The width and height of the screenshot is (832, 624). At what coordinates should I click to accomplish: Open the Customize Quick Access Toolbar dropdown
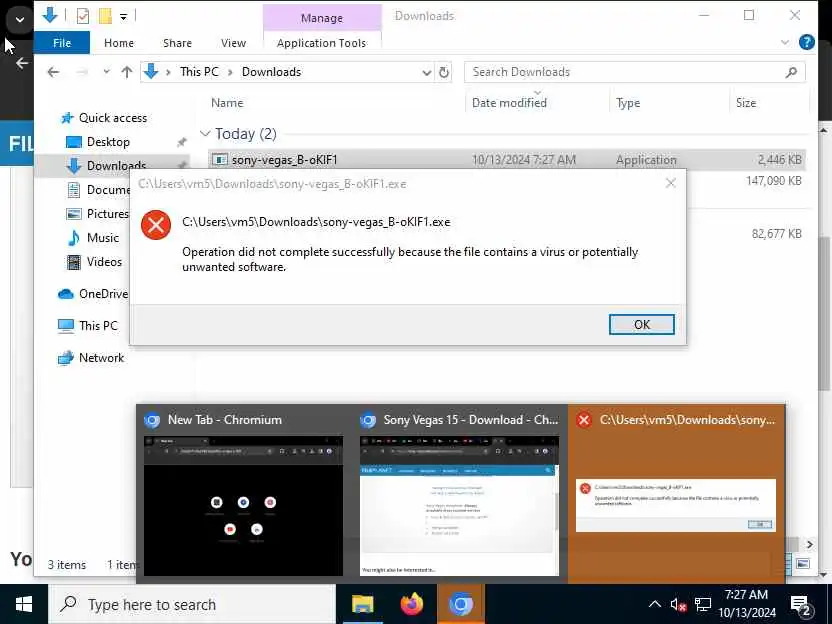123,16
